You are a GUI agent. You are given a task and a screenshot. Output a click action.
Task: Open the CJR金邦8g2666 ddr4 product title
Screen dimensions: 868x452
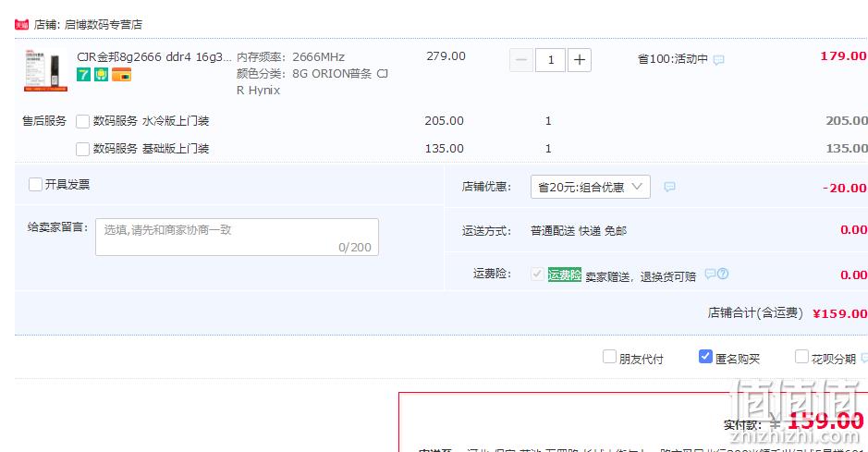point(153,57)
